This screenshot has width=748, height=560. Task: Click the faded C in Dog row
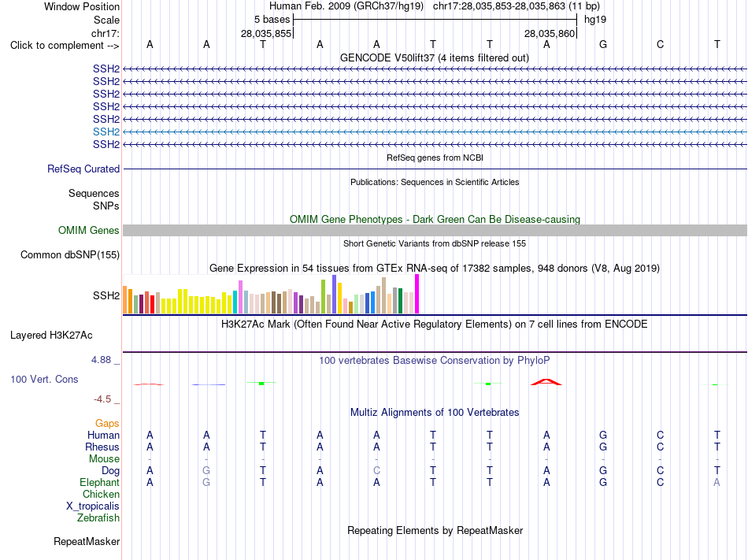(376, 470)
